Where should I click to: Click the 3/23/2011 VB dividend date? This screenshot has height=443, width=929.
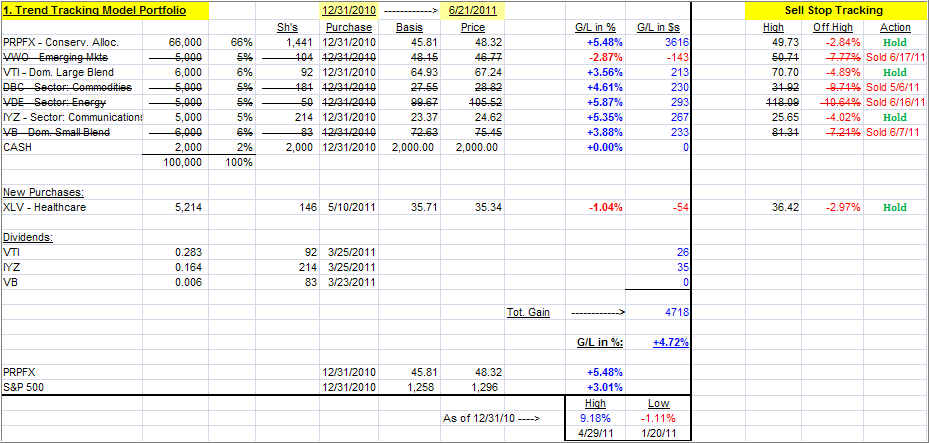click(351, 283)
